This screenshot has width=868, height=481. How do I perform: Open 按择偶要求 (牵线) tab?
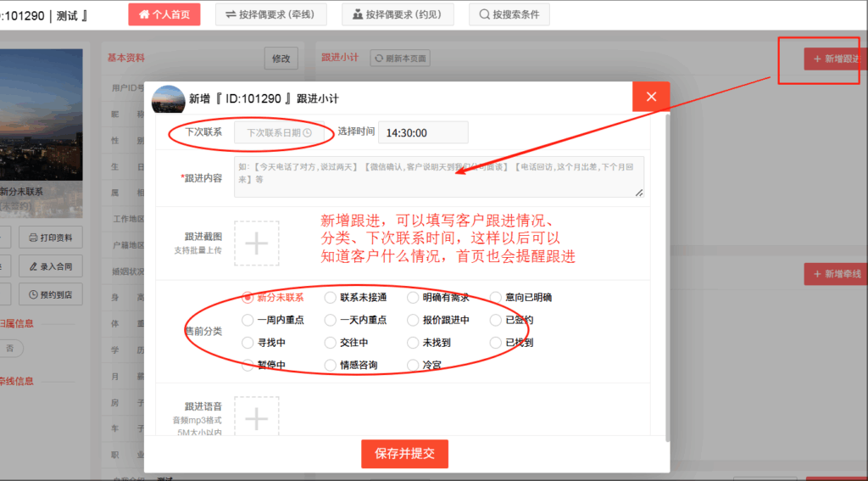coord(271,14)
